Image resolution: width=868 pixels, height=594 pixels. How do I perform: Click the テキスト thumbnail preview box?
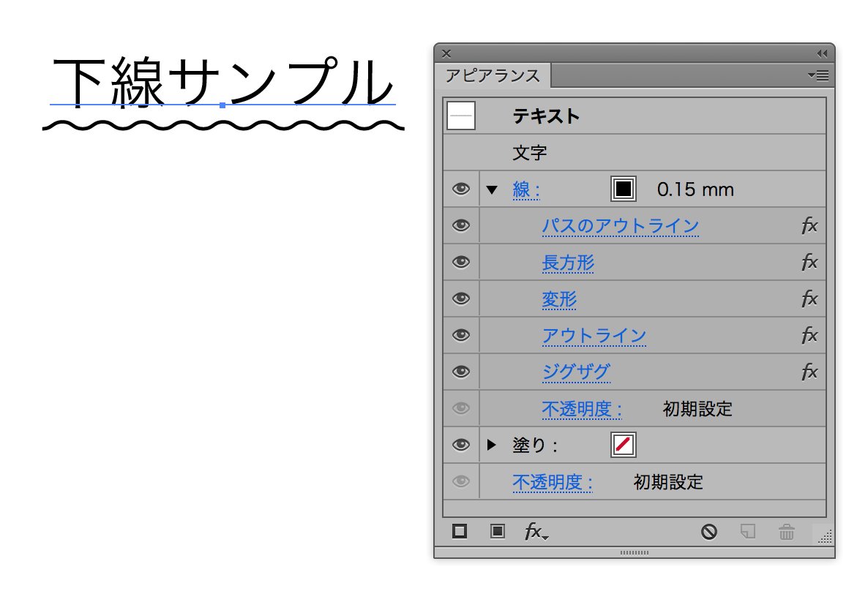tap(460, 116)
